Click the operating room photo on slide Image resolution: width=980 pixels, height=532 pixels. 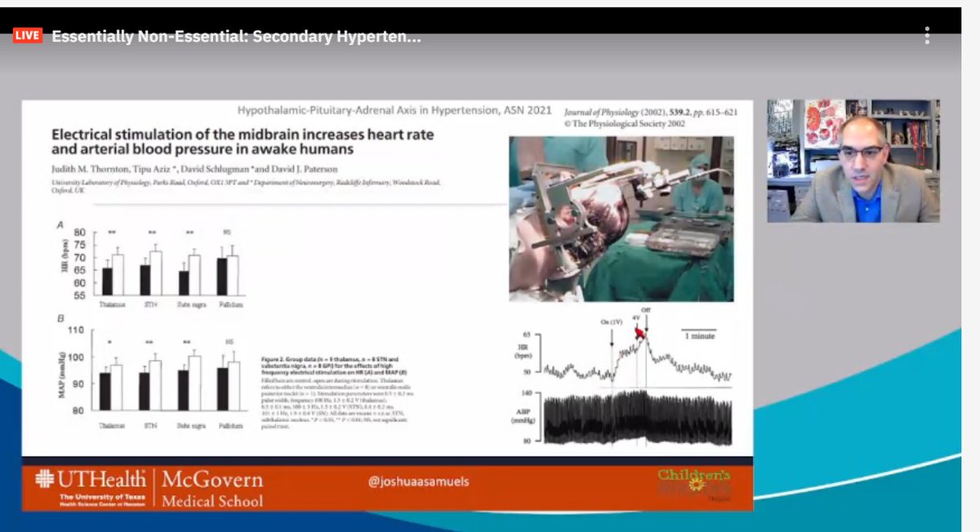click(x=621, y=219)
